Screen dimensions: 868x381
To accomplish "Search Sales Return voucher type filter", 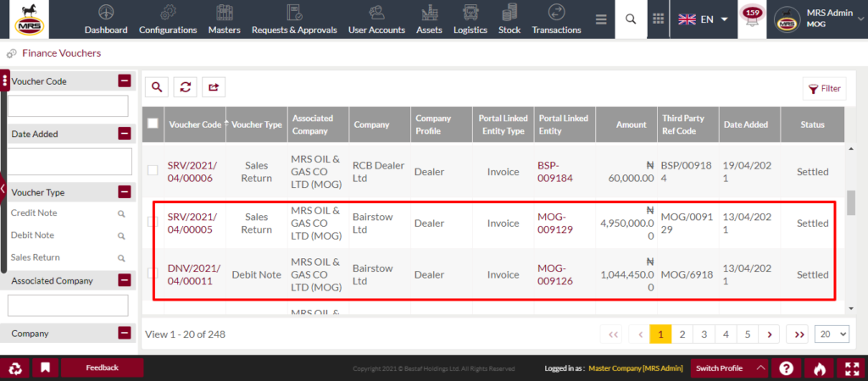I will point(121,257).
